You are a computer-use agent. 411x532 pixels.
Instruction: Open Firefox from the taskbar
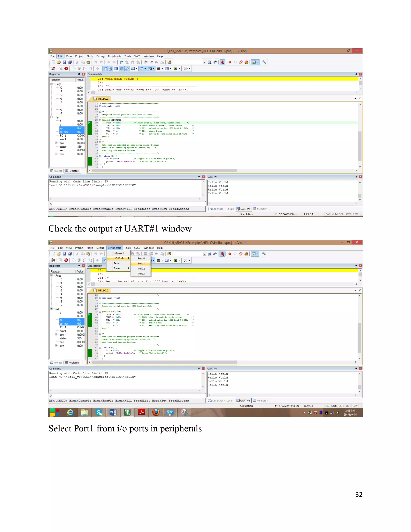click(156, 412)
